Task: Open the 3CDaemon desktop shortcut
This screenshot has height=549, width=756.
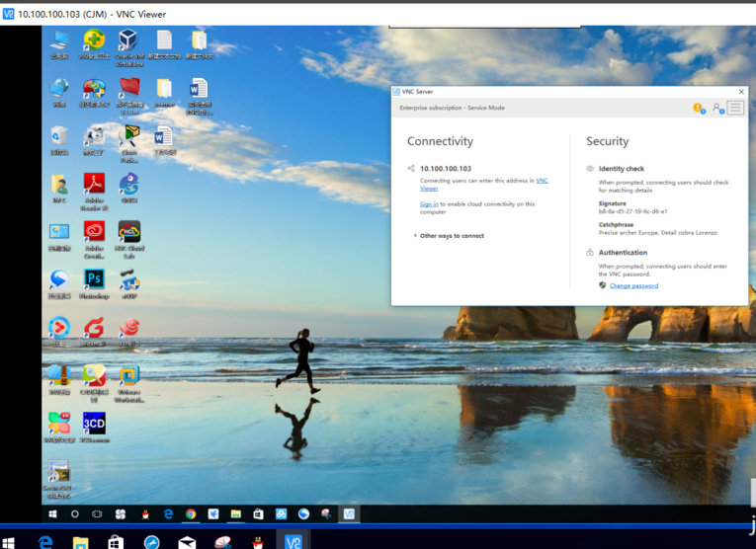Action: [94, 425]
